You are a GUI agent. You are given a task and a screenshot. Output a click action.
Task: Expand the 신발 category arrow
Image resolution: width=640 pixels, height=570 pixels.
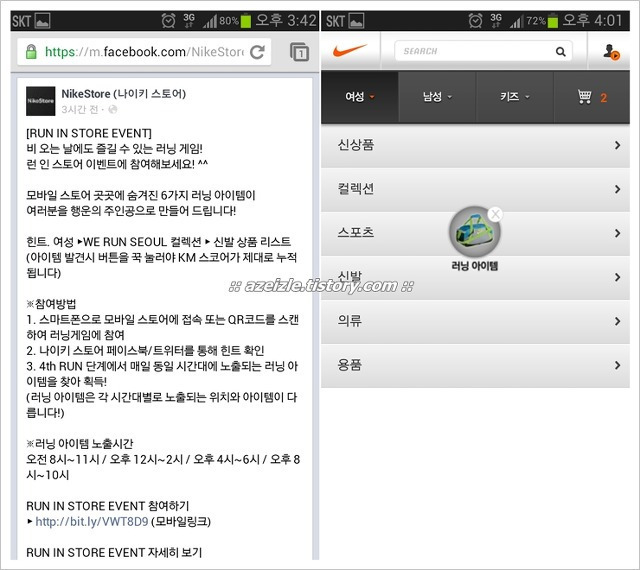click(618, 277)
